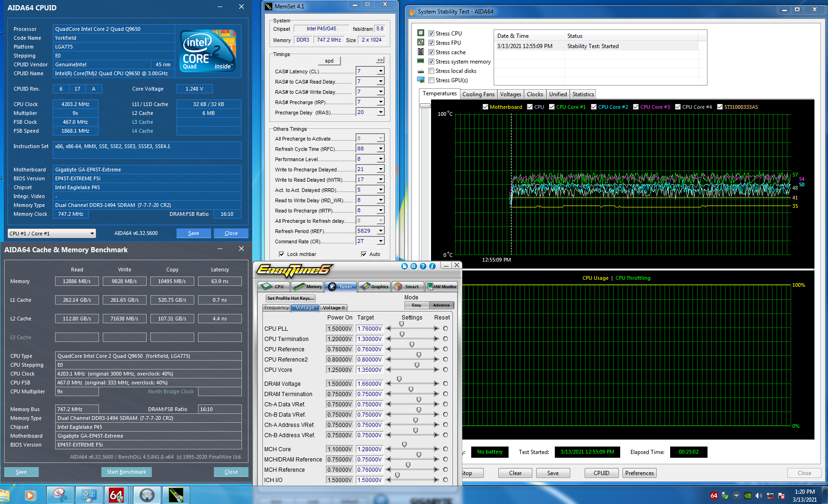Click the EasyTune6 help question-mark icon
Viewport: 828px width, 504px height.
[423, 266]
